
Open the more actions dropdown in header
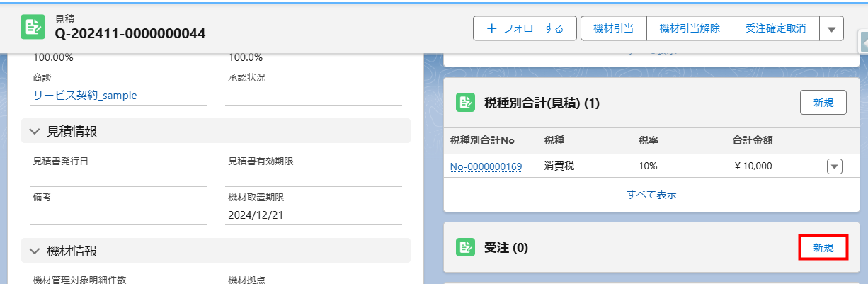pos(831,29)
